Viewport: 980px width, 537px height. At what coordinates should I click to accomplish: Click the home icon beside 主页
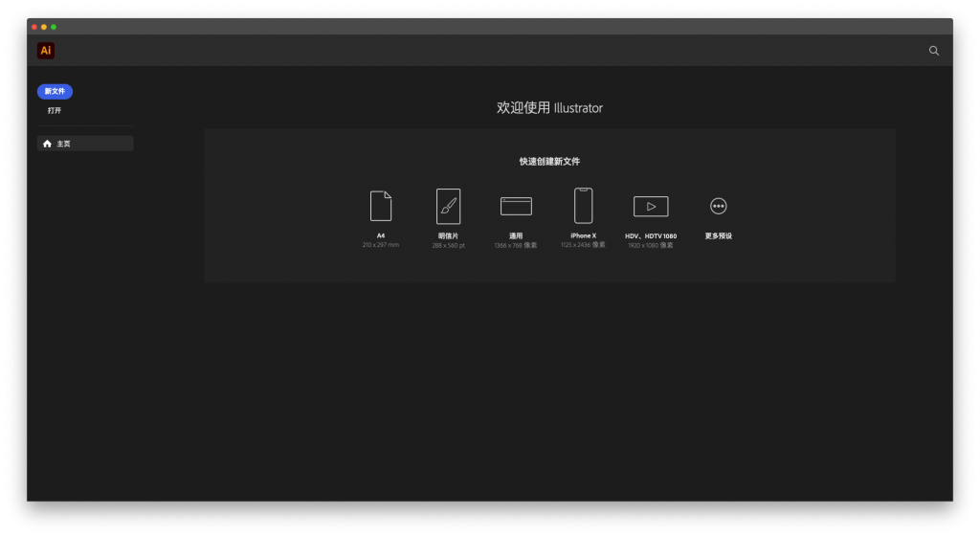[x=47, y=144]
